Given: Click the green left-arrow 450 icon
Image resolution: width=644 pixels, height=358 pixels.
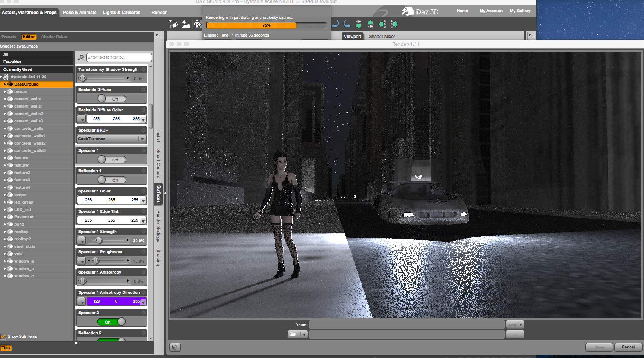Looking at the screenshot, I should tap(382, 24).
